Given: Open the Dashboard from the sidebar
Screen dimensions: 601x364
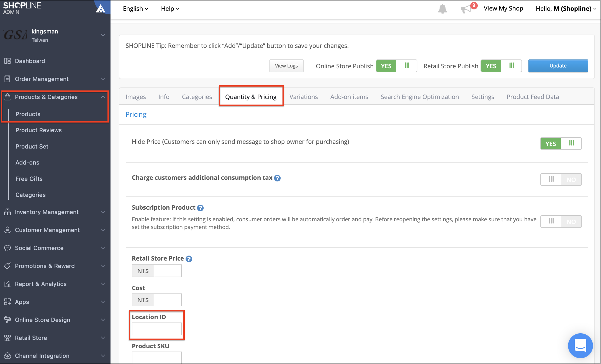Looking at the screenshot, I should [30, 61].
